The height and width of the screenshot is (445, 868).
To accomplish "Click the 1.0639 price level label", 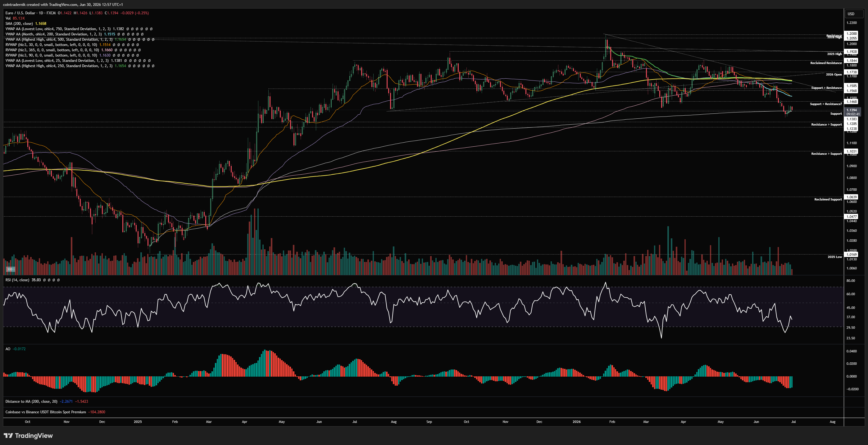I will pyautogui.click(x=852, y=197).
